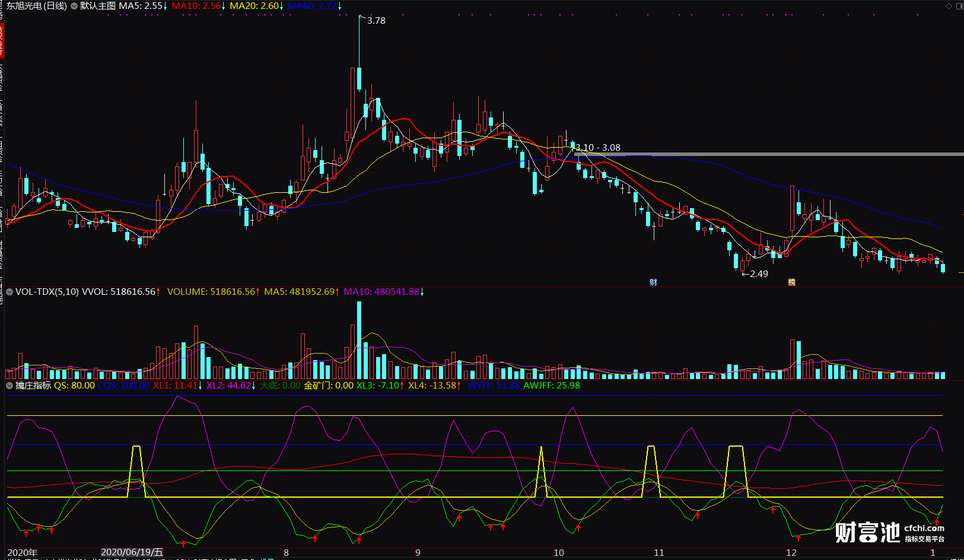Click the CQS: 100.00 value
964x560 pixels.
tap(123, 386)
